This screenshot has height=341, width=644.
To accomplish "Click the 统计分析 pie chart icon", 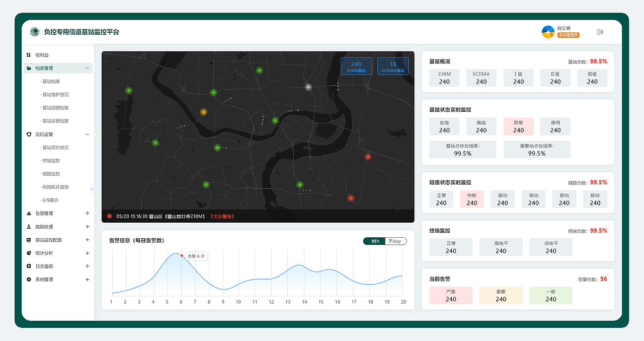I will click(x=29, y=253).
